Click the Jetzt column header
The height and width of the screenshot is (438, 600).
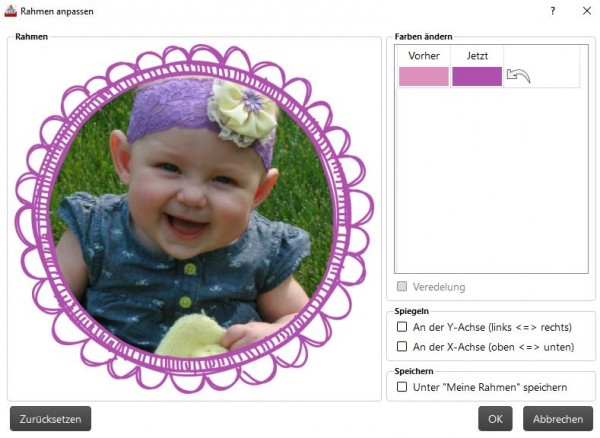pyautogui.click(x=477, y=56)
